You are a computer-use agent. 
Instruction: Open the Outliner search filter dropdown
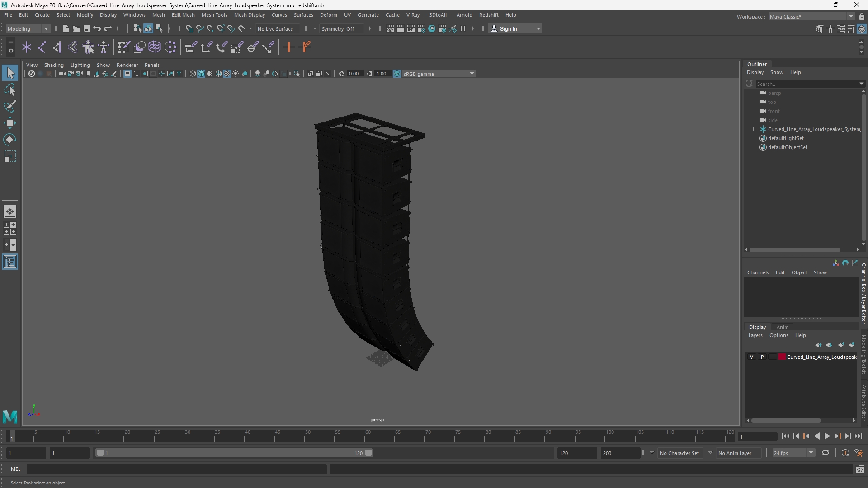pyautogui.click(x=861, y=84)
